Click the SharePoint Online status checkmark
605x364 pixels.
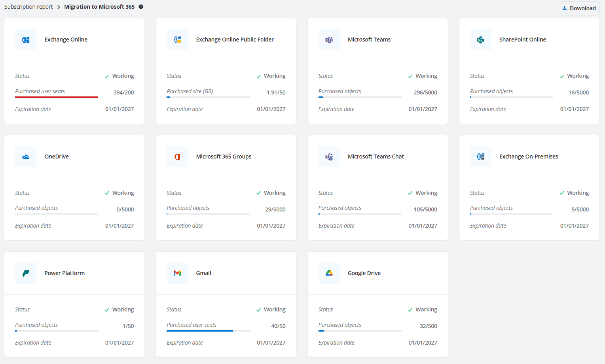562,76
